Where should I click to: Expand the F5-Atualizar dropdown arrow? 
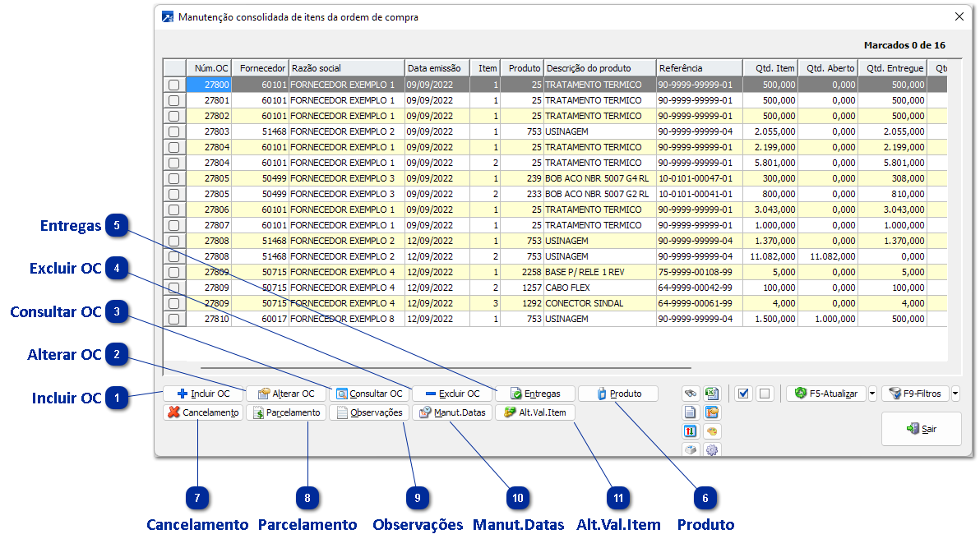pyautogui.click(x=872, y=394)
